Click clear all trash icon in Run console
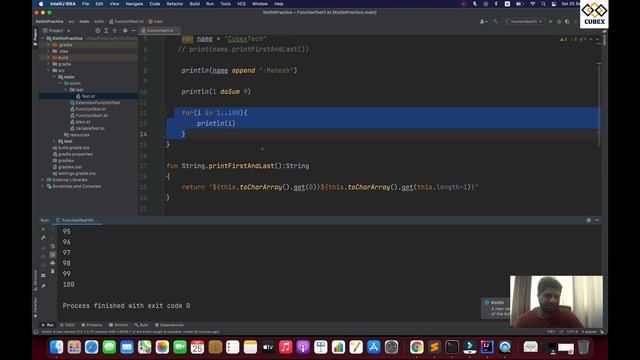Screen dimensions: 640x360 click(x=53, y=271)
